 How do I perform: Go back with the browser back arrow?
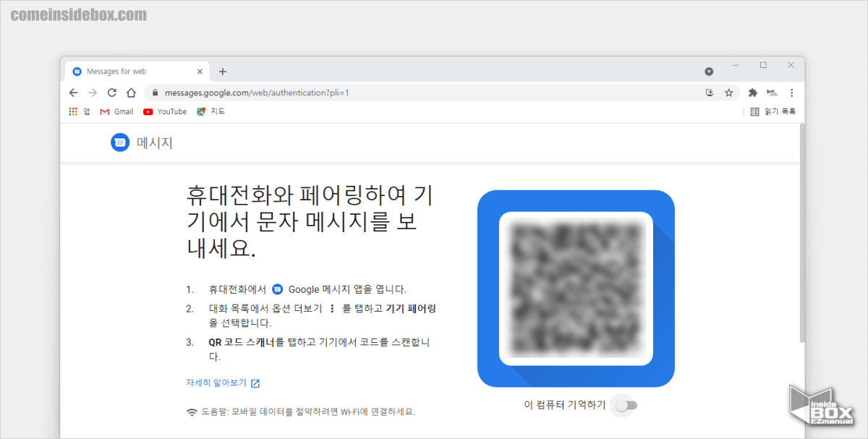pyautogui.click(x=74, y=93)
